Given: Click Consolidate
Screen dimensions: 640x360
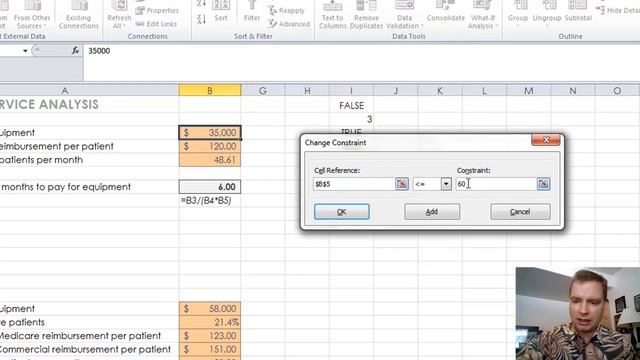Looking at the screenshot, I should coord(446,12).
